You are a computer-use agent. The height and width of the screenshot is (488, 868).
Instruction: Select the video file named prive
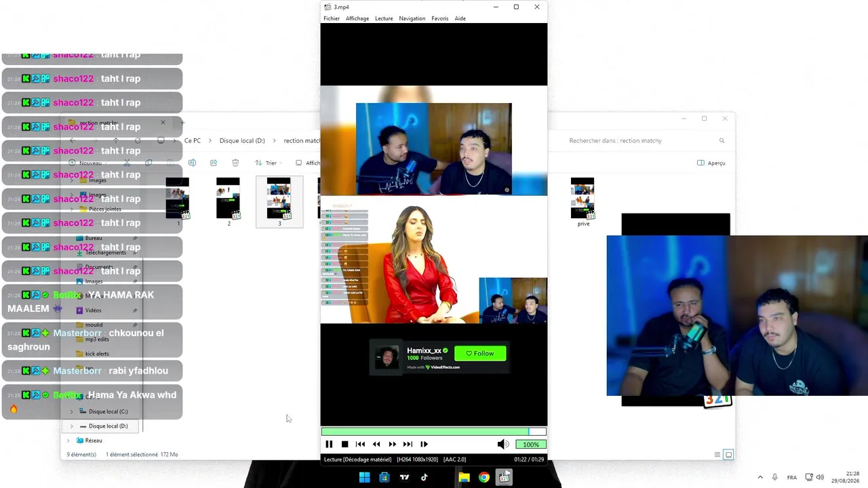pyautogui.click(x=583, y=201)
